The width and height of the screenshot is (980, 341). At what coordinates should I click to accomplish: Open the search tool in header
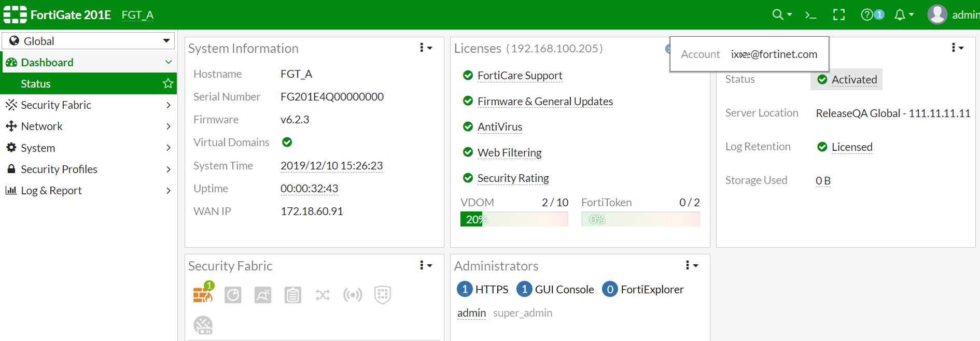click(x=782, y=15)
